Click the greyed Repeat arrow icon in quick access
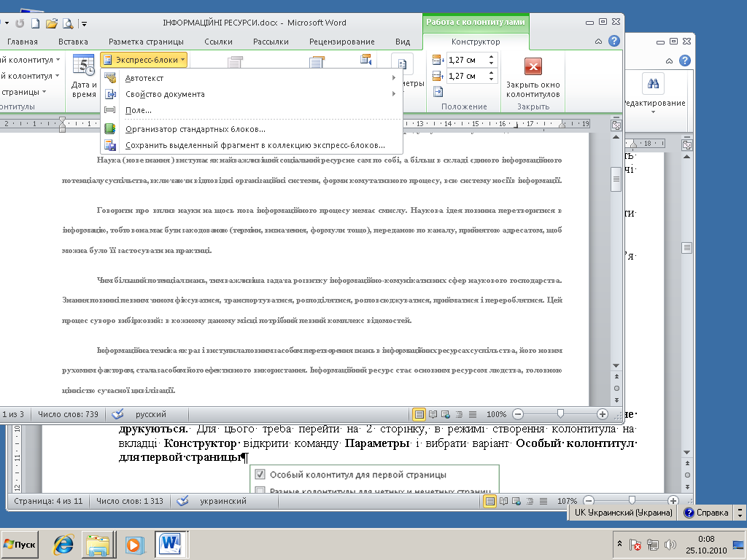Screen dimensions: 747x560 click(20, 23)
